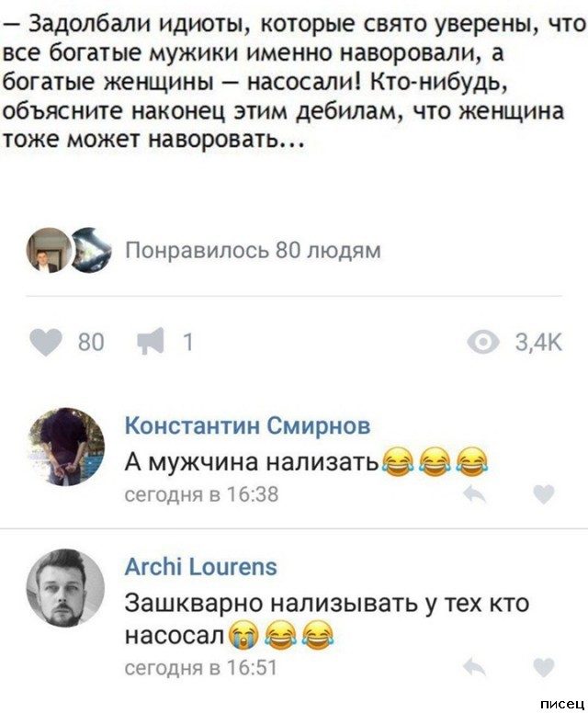Click the 3,4K views count

(x=538, y=343)
